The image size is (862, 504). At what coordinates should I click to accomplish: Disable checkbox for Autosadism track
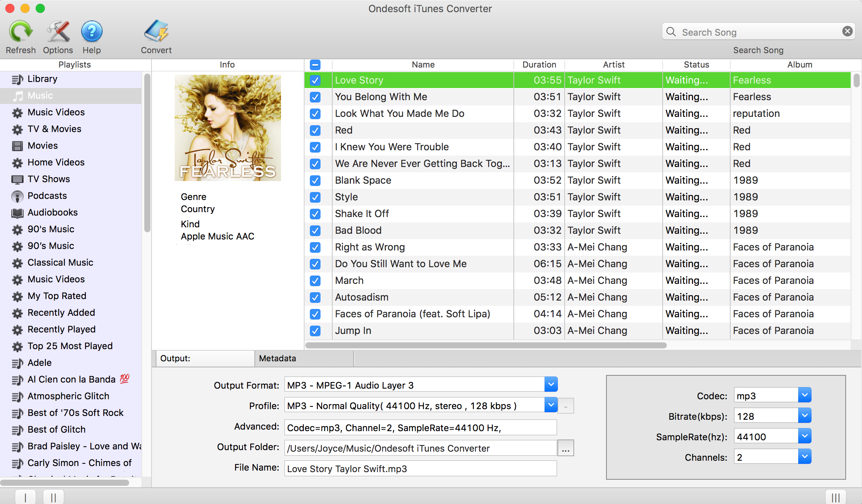(x=315, y=296)
